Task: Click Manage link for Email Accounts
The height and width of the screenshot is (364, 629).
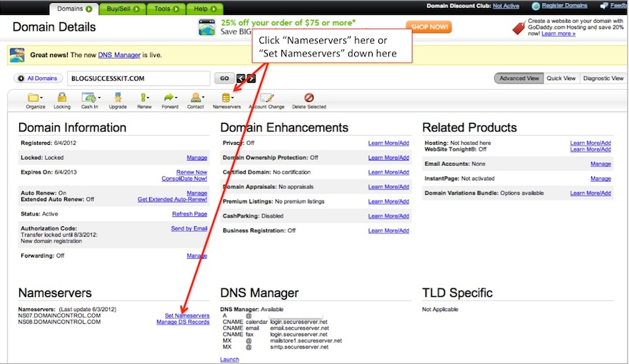Action: (600, 163)
